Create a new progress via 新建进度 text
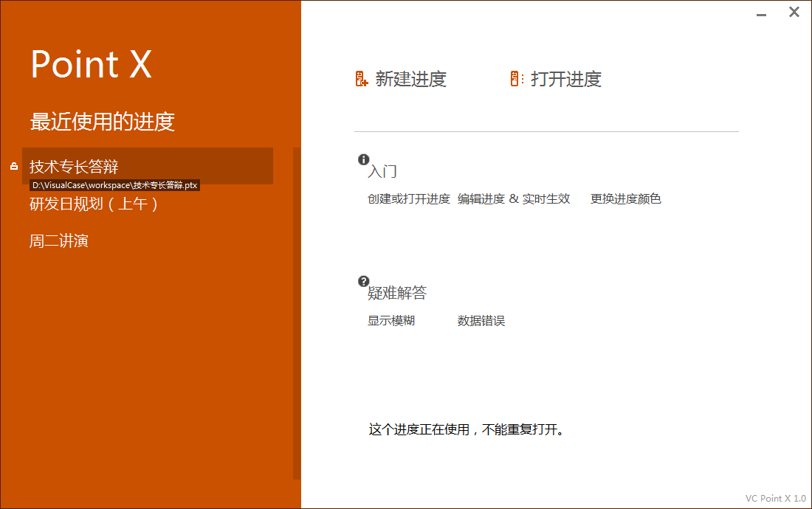812x509 pixels. tap(410, 79)
